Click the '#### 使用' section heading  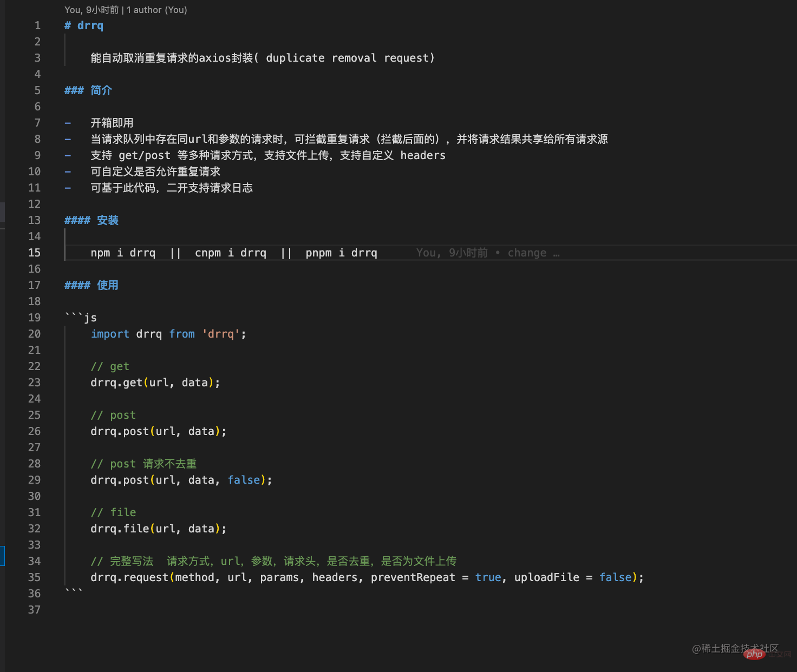(x=91, y=285)
